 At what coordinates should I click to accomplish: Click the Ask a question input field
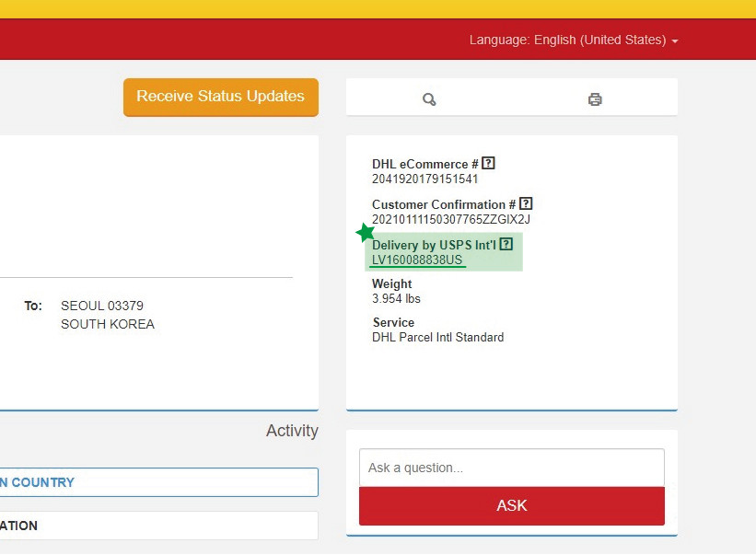pos(512,468)
